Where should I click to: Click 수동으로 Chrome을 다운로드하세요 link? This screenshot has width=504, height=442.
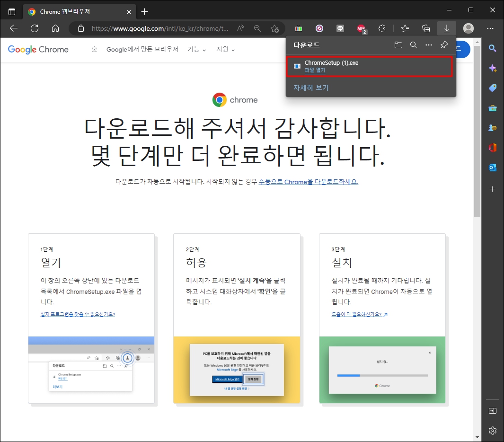pos(308,182)
